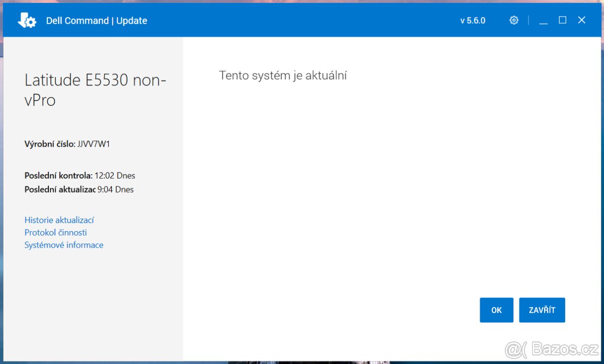Click the v 5.6.0 version label

[473, 21]
